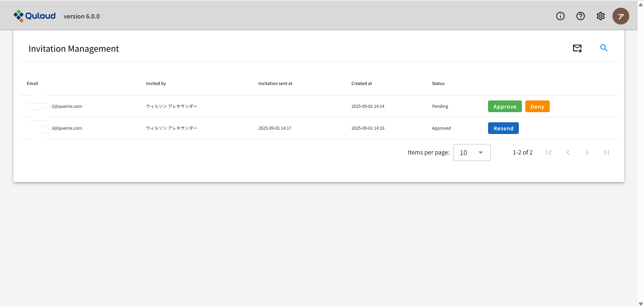Resend the approved invitation
The height and width of the screenshot is (307, 644).
[503, 128]
